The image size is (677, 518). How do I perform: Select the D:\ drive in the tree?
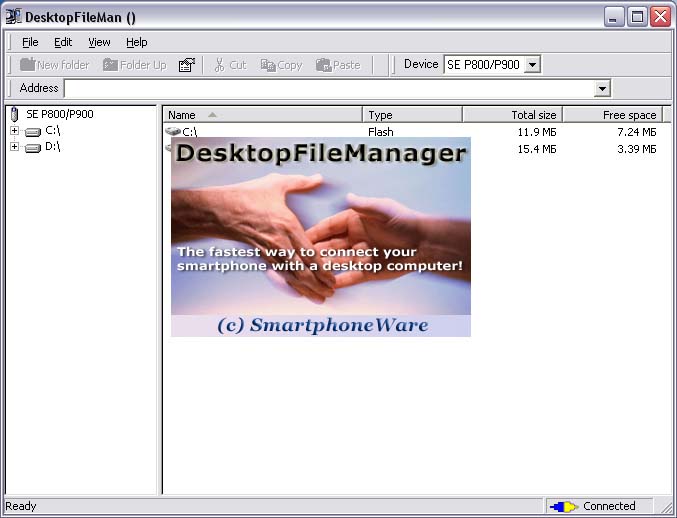coord(52,146)
